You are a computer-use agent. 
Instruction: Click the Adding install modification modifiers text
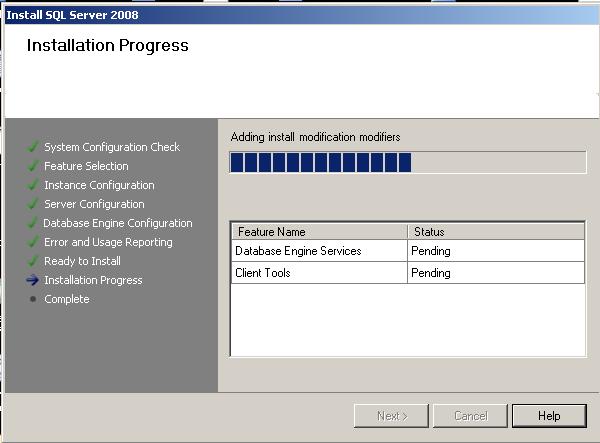(x=315, y=137)
